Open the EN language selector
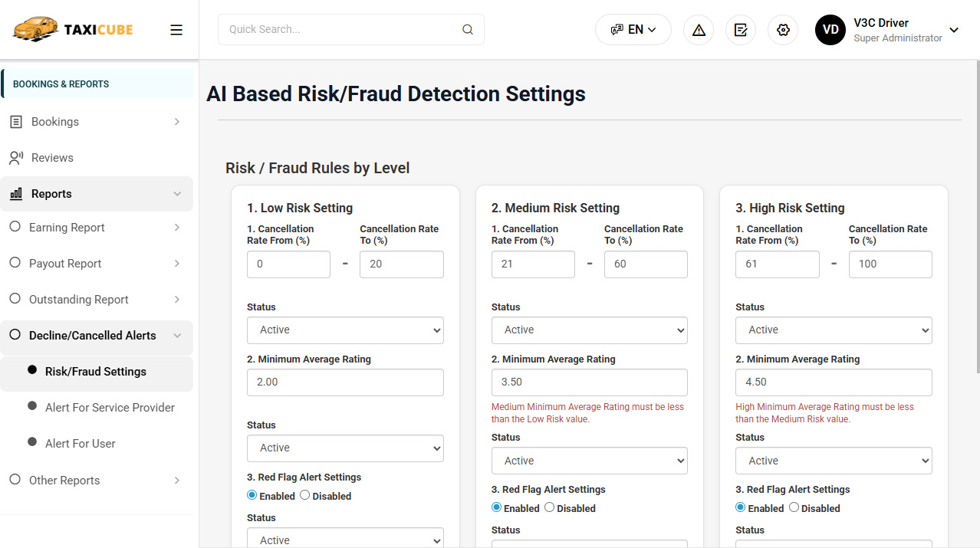The image size is (980, 548). [x=633, y=30]
